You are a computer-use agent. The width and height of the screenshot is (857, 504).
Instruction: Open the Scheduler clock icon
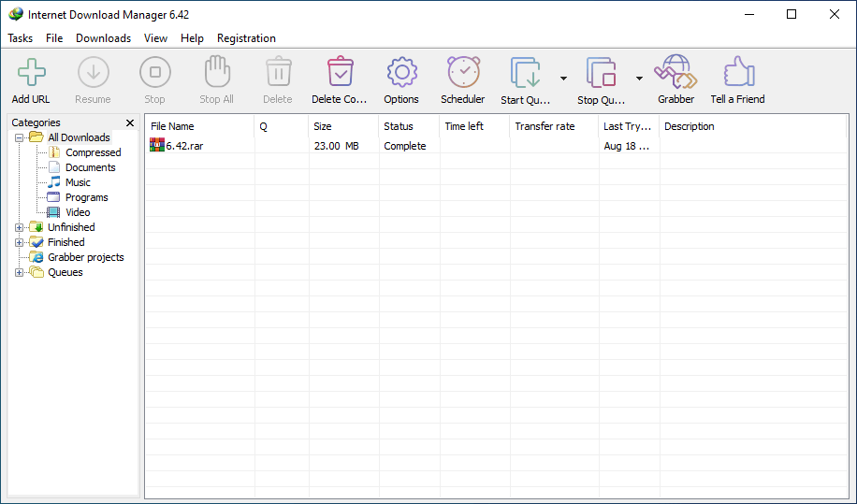tap(463, 73)
